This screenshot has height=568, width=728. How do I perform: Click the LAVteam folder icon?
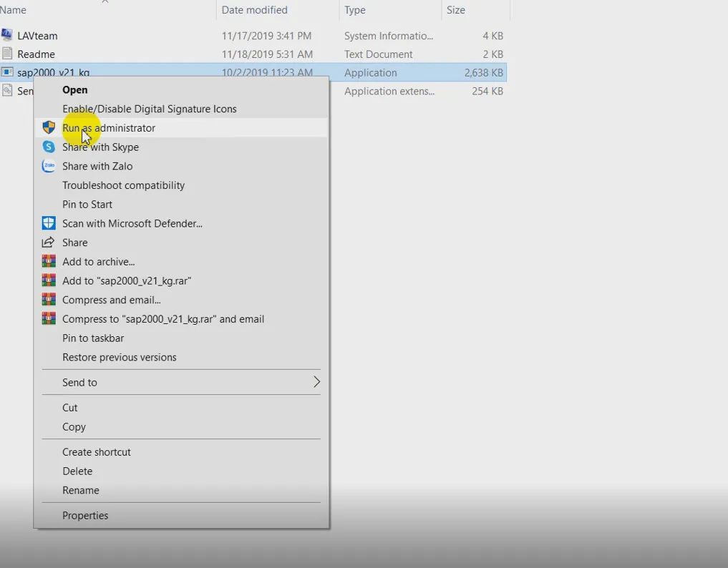tap(9, 35)
